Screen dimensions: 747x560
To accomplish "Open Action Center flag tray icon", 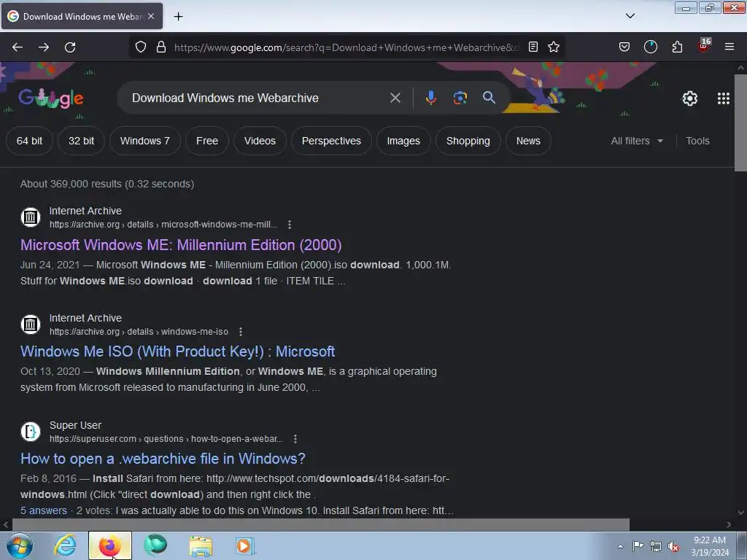I will (638, 545).
